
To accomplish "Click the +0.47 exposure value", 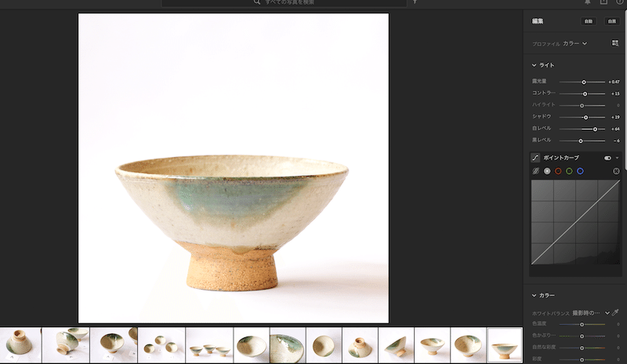I will [x=614, y=82].
